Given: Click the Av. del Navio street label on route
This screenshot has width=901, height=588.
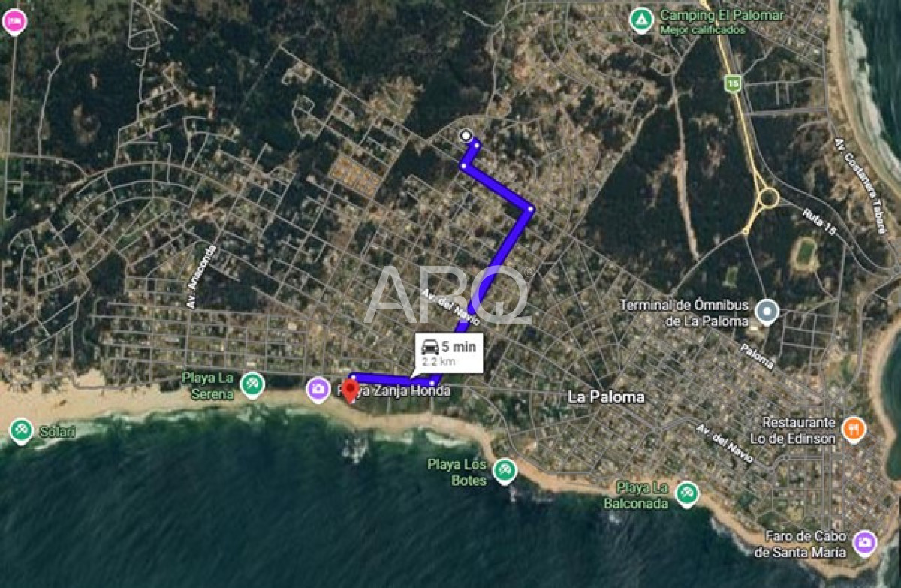Looking at the screenshot, I should (x=451, y=307).
